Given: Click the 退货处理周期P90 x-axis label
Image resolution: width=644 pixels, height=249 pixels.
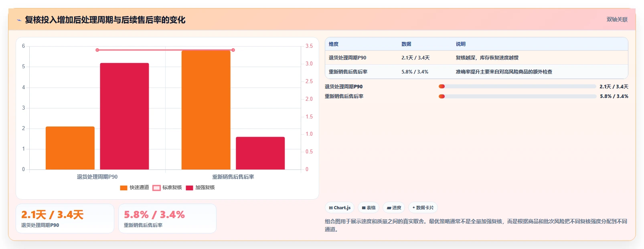Looking at the screenshot, I should 97,177.
